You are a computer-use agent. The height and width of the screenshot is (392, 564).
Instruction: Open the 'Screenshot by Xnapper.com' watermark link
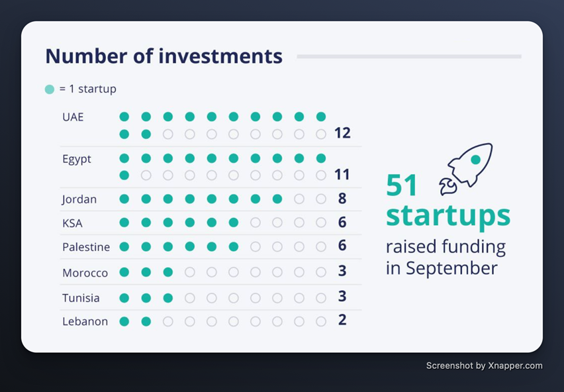pos(484,366)
